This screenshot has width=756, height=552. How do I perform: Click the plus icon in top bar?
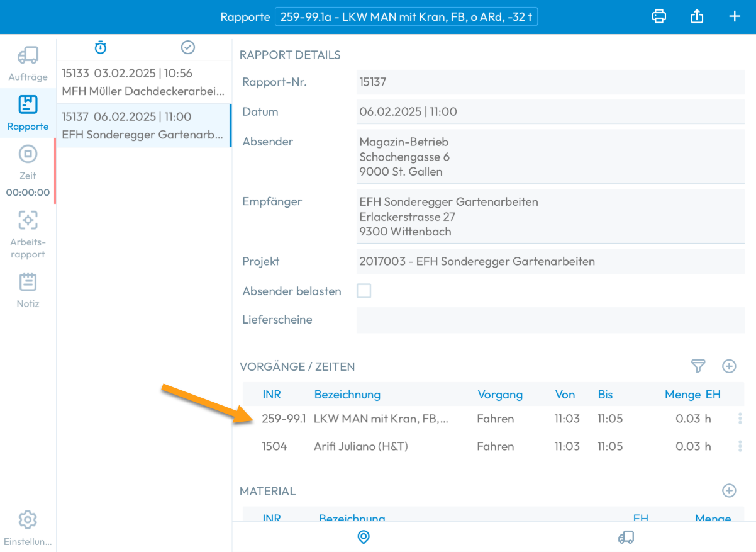pos(735,16)
